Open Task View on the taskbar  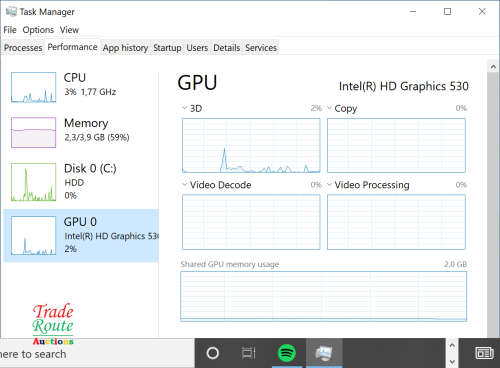[248, 353]
